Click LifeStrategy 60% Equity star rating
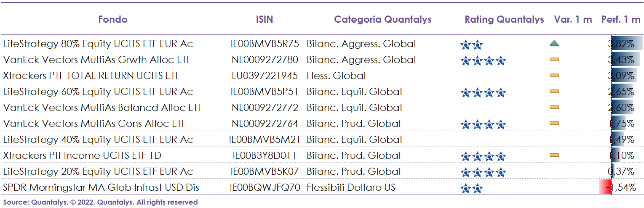Screen dimensions: 644x208 [483, 93]
